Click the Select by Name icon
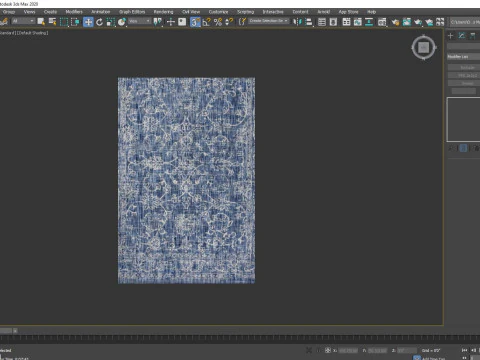Screen dimensions: 480x360 pos(52,22)
